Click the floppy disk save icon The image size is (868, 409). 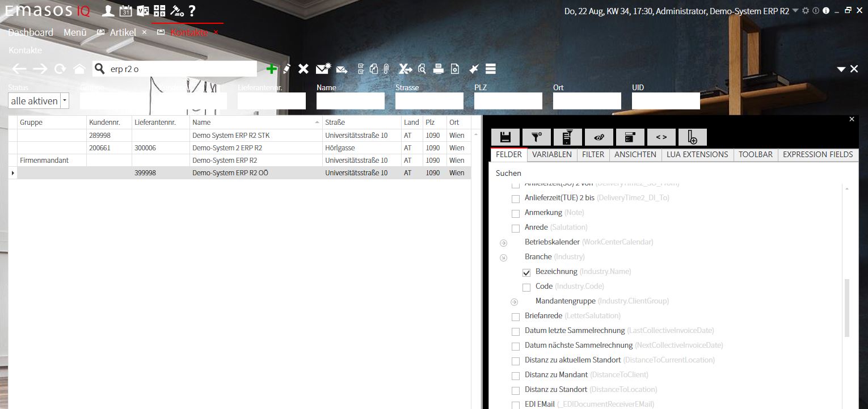click(505, 137)
